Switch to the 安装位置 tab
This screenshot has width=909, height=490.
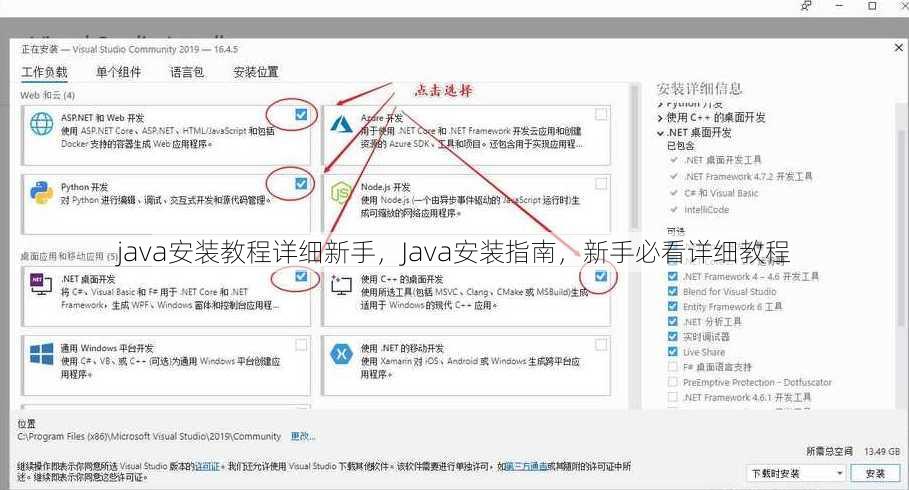coord(256,72)
